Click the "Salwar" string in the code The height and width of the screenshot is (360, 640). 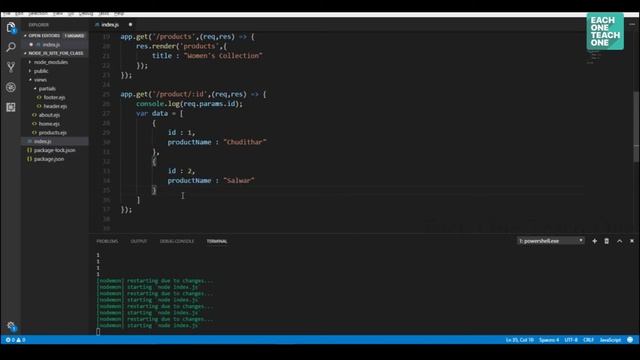(x=239, y=180)
